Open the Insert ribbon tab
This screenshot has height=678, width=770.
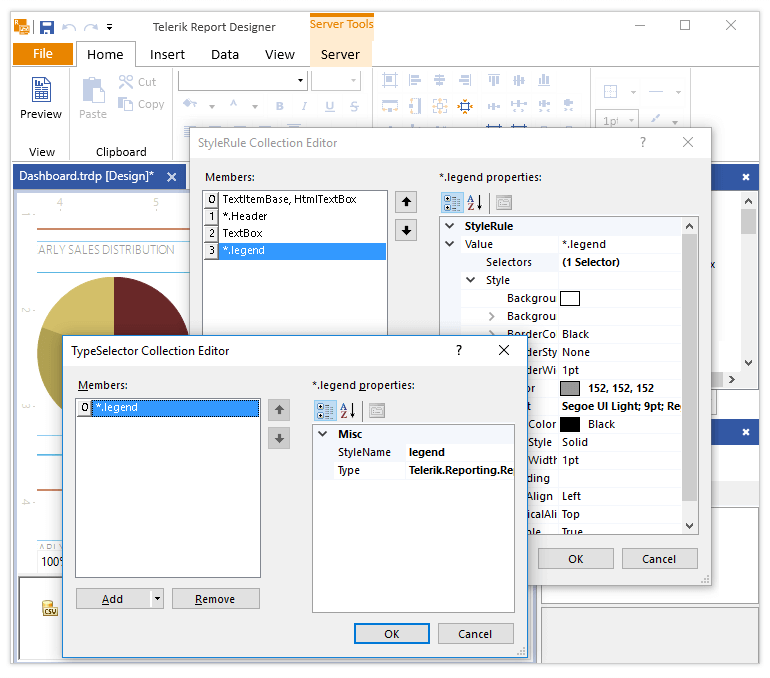[x=167, y=54]
